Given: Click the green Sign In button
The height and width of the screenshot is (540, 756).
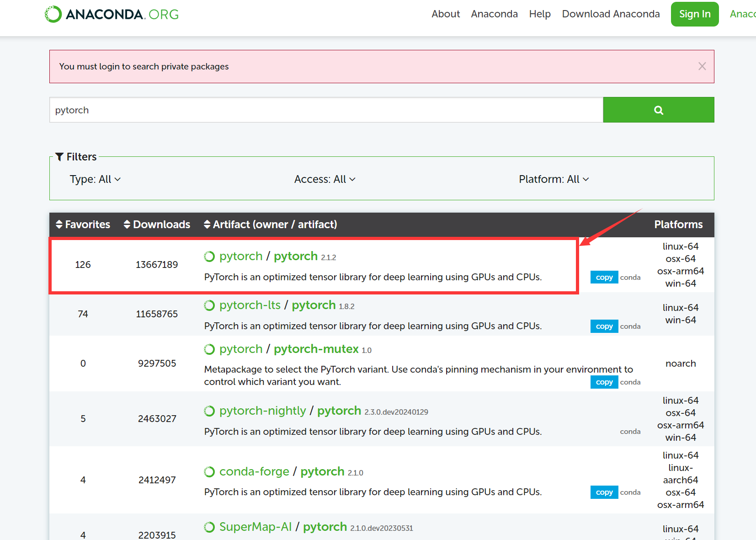Looking at the screenshot, I should (x=695, y=14).
